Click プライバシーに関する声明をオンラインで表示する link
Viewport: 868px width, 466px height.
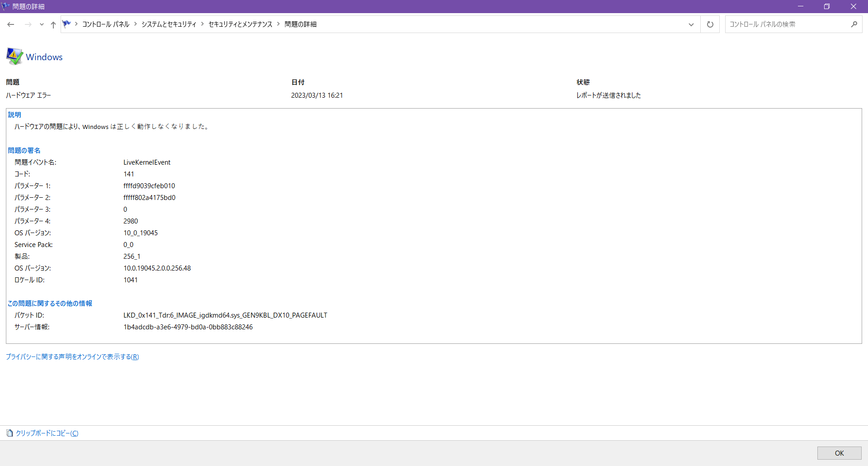[x=72, y=357]
